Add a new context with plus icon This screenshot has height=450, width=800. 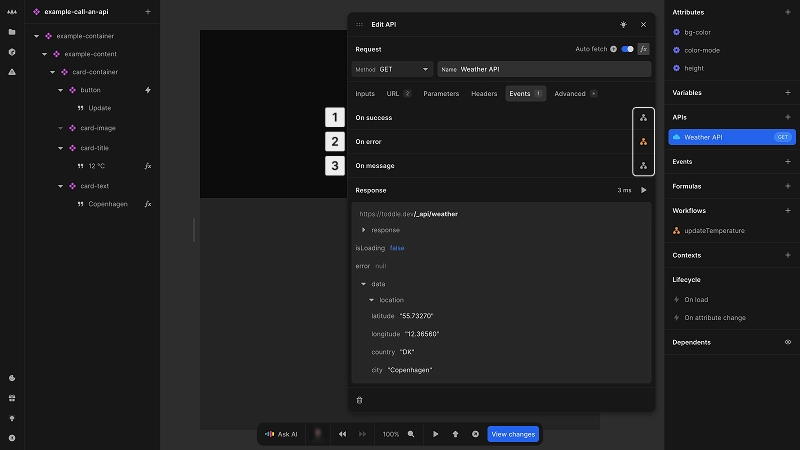pyautogui.click(x=788, y=255)
